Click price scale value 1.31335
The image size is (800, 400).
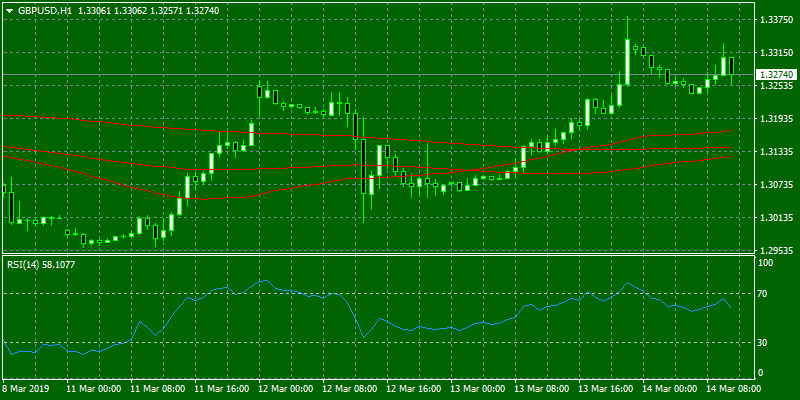coord(776,152)
